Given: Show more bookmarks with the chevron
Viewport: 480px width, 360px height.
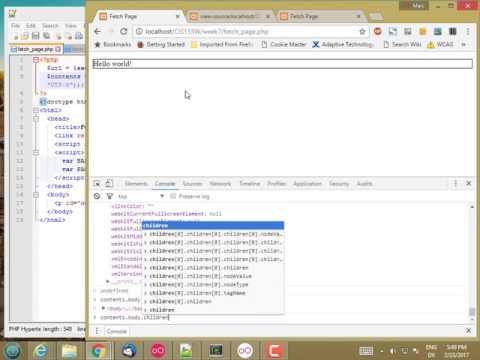Looking at the screenshot, I should 463,44.
